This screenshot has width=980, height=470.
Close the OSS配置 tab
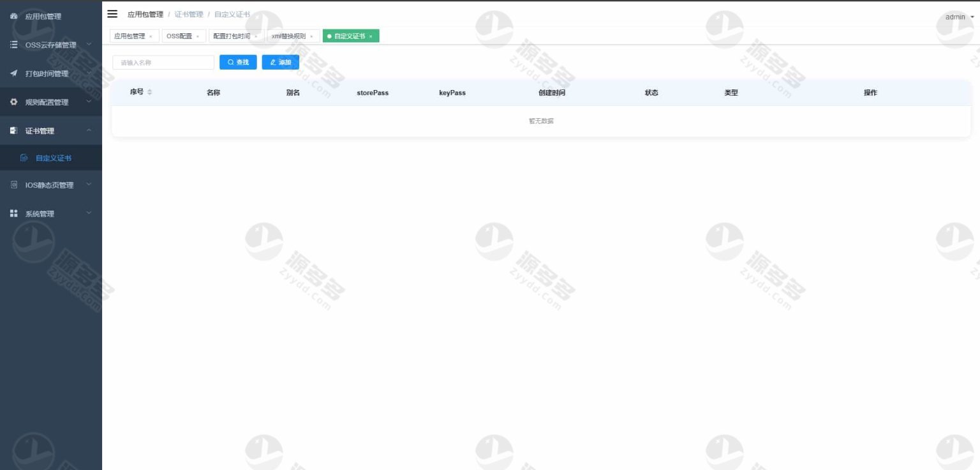(x=198, y=36)
